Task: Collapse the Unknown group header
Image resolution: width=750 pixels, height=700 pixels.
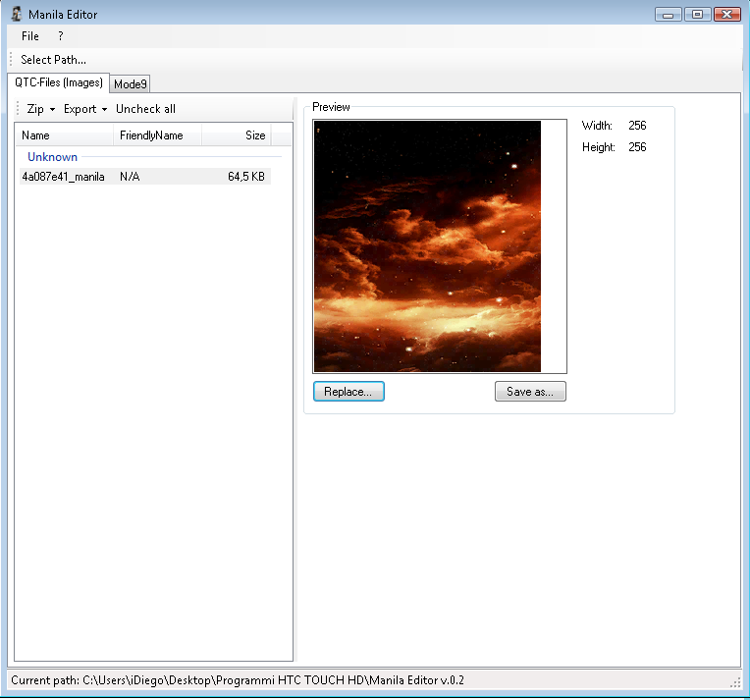Action: (x=53, y=157)
